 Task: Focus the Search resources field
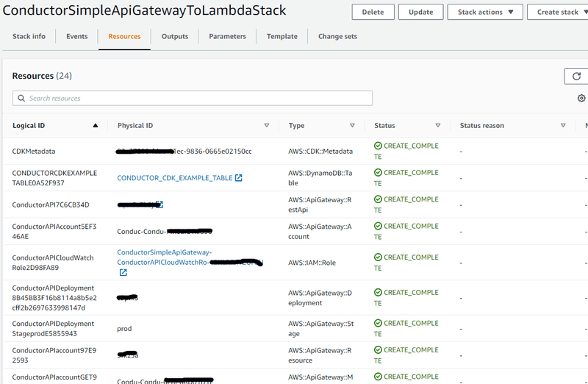(x=193, y=98)
